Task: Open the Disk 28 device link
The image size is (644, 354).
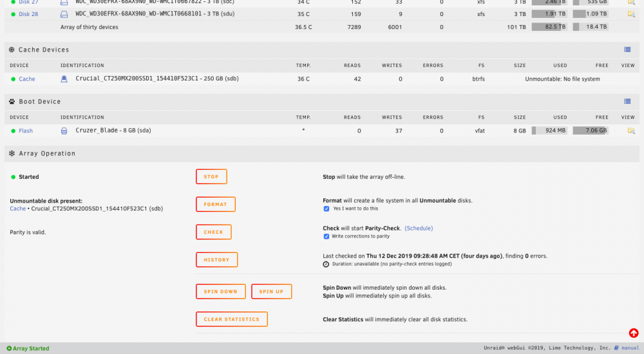Action: [28, 14]
